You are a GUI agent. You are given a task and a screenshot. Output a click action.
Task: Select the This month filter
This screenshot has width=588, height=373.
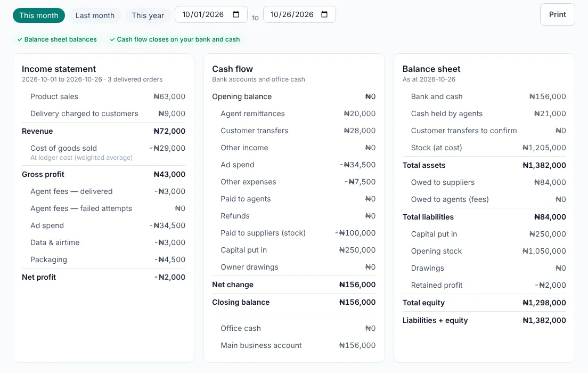pyautogui.click(x=39, y=15)
